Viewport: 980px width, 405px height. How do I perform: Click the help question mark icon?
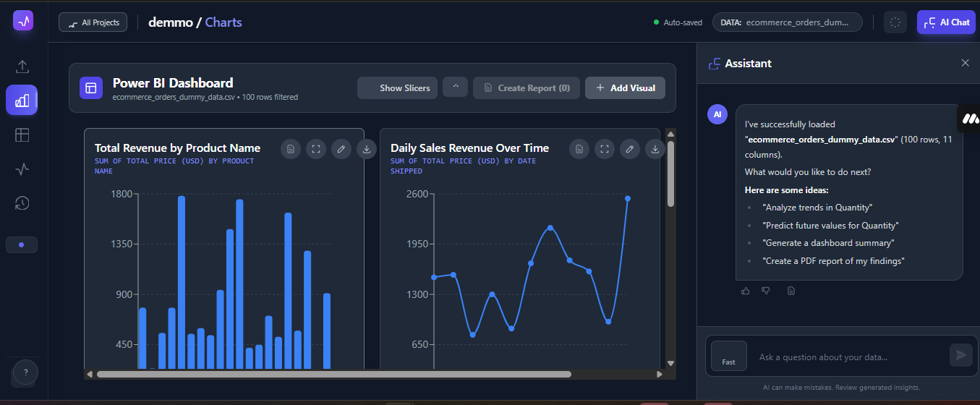[x=25, y=372]
